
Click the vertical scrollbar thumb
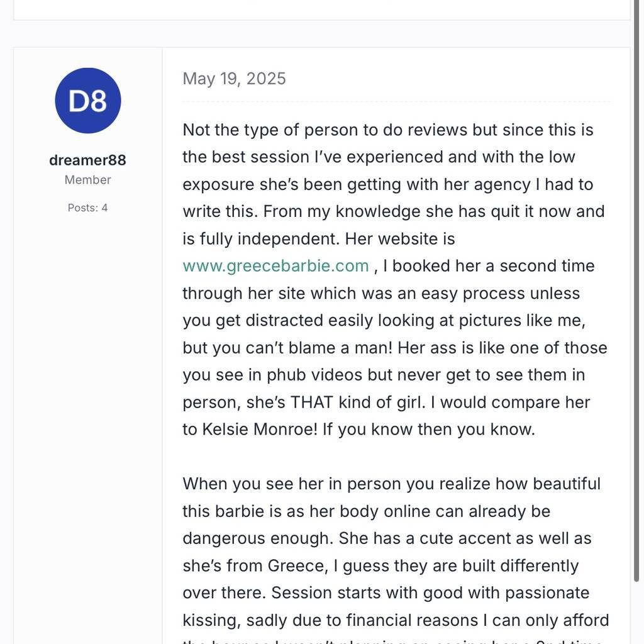(636, 283)
